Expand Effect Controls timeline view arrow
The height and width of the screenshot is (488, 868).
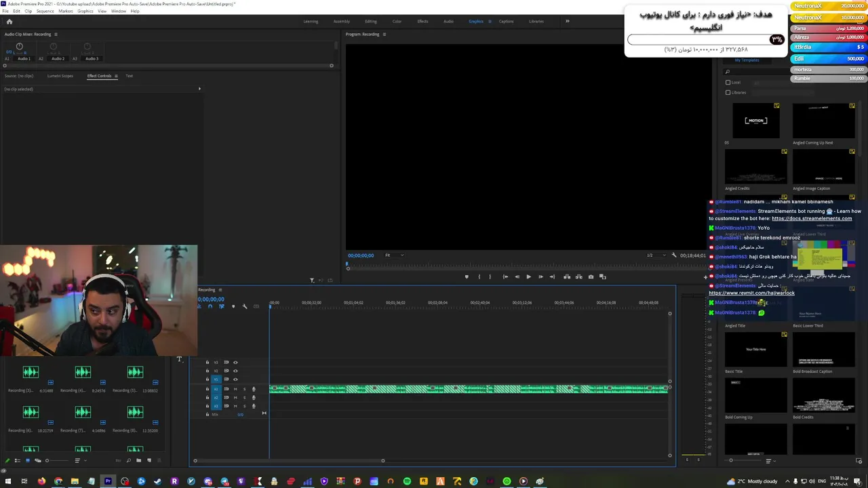coord(199,89)
